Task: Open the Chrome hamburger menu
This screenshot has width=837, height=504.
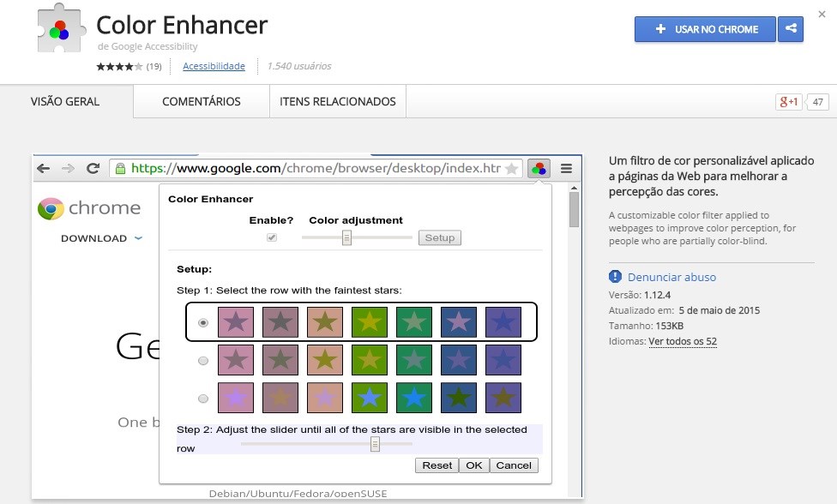Action: (x=566, y=169)
